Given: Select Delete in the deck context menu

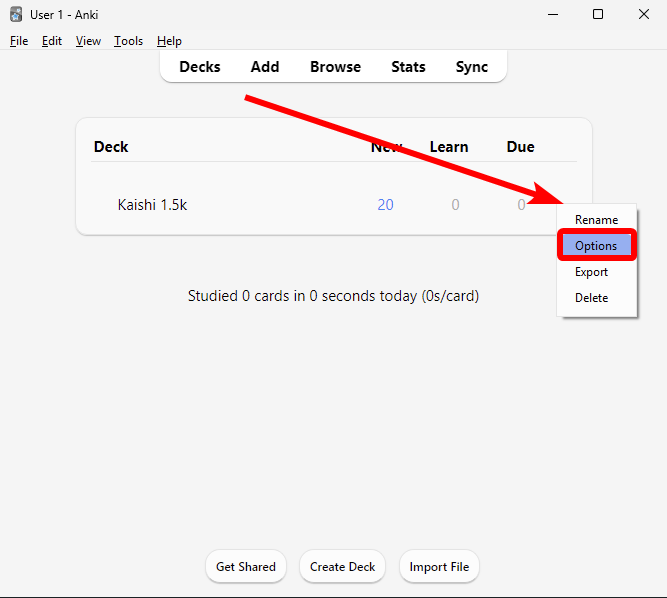Looking at the screenshot, I should tap(591, 298).
